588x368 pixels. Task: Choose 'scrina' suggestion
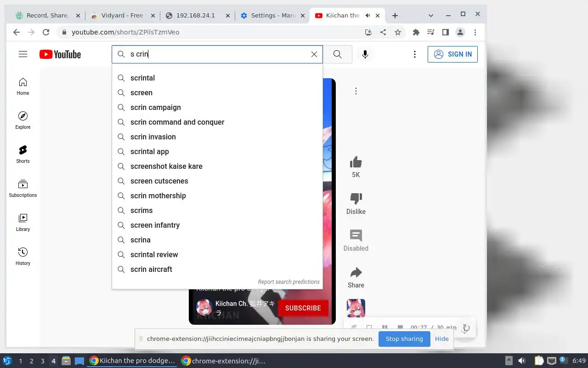click(x=217, y=240)
